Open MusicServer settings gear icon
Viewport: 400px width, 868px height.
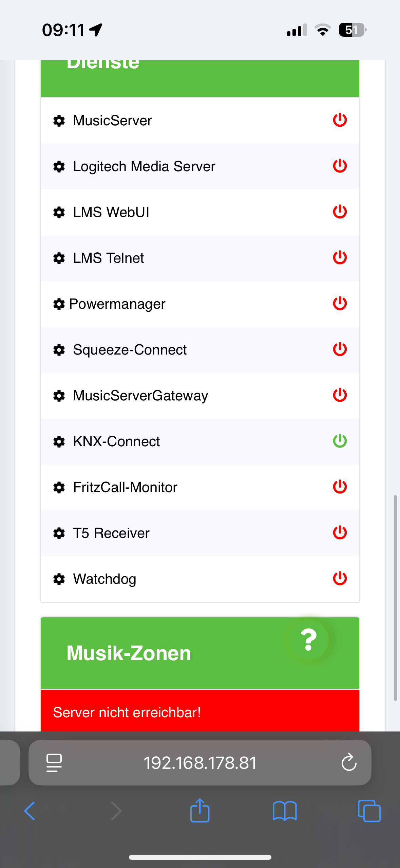click(59, 121)
